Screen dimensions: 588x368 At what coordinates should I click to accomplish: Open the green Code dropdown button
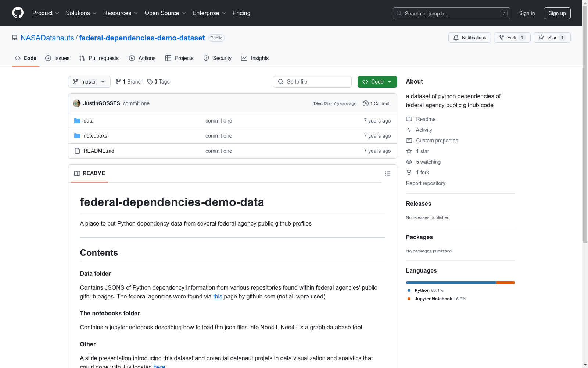[377, 82]
